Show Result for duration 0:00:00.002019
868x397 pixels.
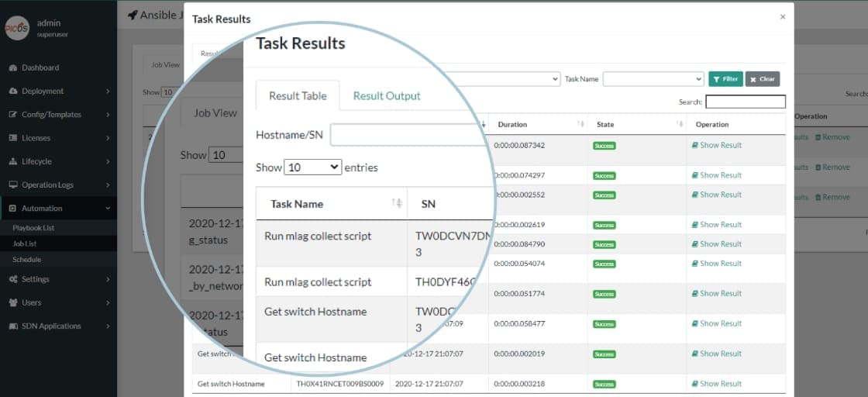coord(716,354)
